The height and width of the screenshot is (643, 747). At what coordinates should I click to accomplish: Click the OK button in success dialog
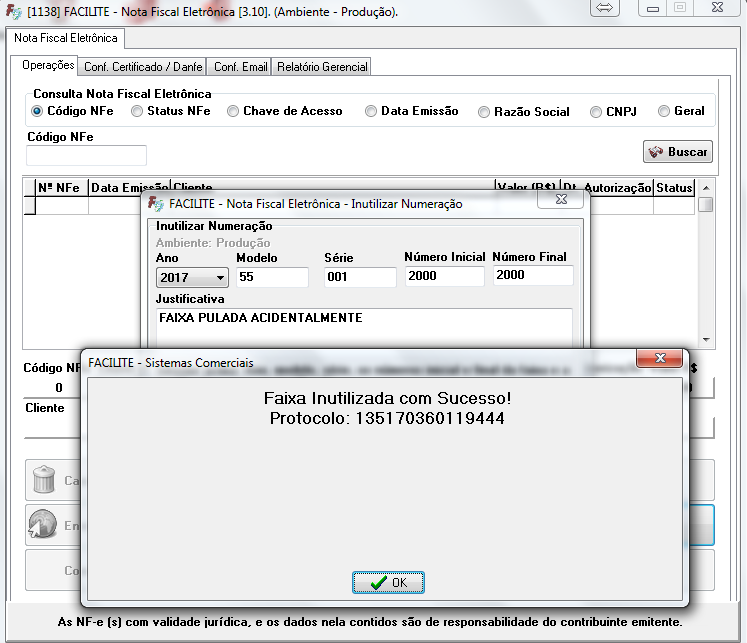388,582
